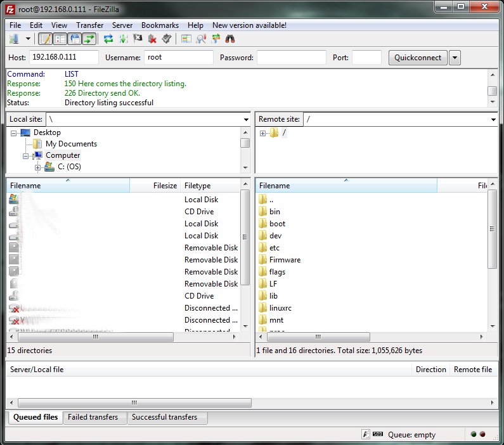Toggle the local directory tree view
504x445 pixels.
pyautogui.click(x=60, y=39)
